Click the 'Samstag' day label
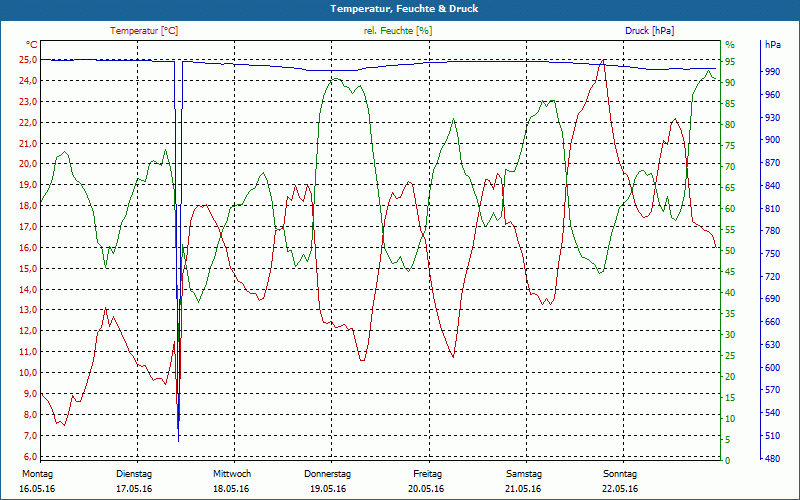Screen dimensions: 800x500 (523, 474)
